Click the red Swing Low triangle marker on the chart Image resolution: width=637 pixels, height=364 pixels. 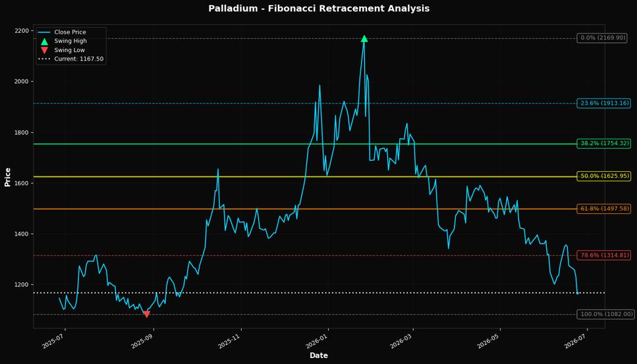tap(147, 314)
